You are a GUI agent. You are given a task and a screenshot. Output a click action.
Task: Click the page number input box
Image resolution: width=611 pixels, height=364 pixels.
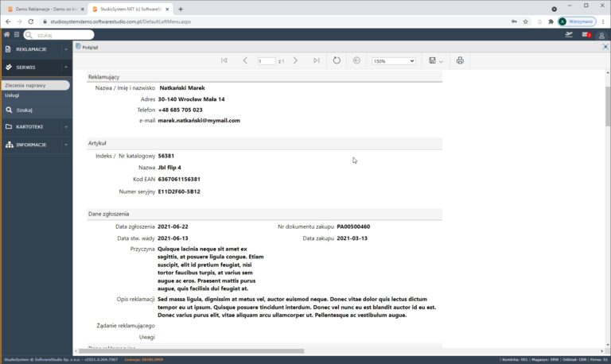[x=267, y=60]
